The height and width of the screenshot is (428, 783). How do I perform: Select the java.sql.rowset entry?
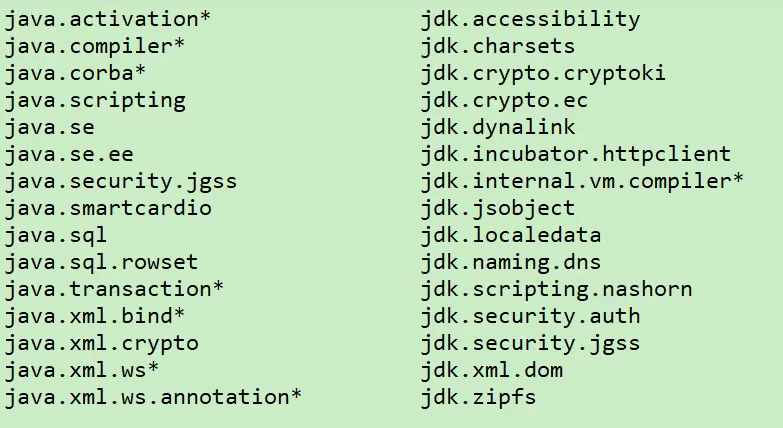coord(101,262)
